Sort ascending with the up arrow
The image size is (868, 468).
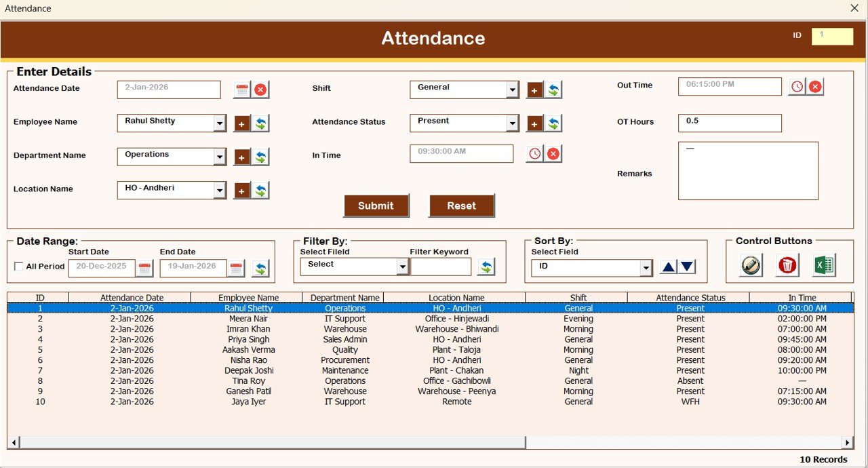pyautogui.click(x=669, y=267)
